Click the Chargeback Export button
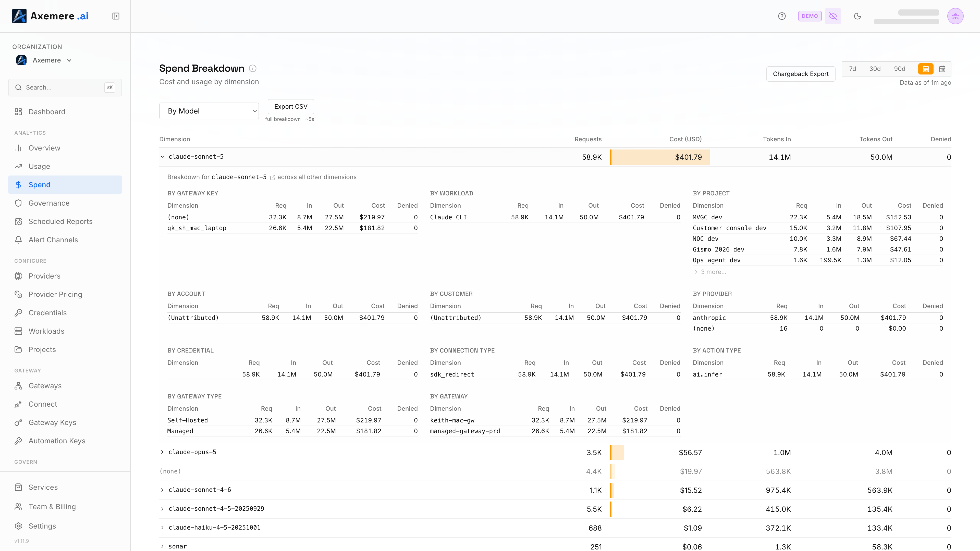Viewport: 980px width, 551px height. 800,74
